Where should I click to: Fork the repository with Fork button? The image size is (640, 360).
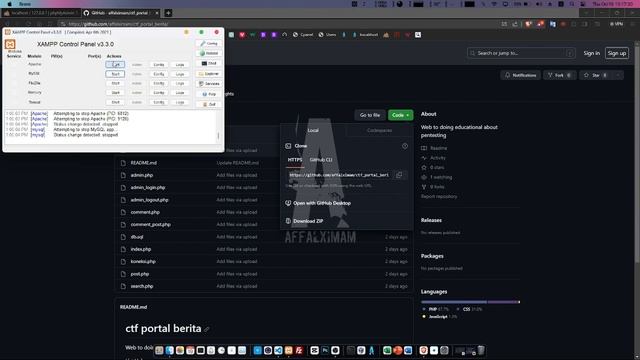(559, 75)
